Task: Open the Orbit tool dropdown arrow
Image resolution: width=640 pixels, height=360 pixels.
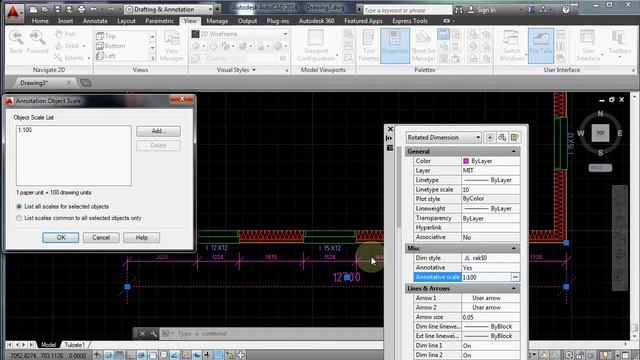Action: [x=84, y=46]
